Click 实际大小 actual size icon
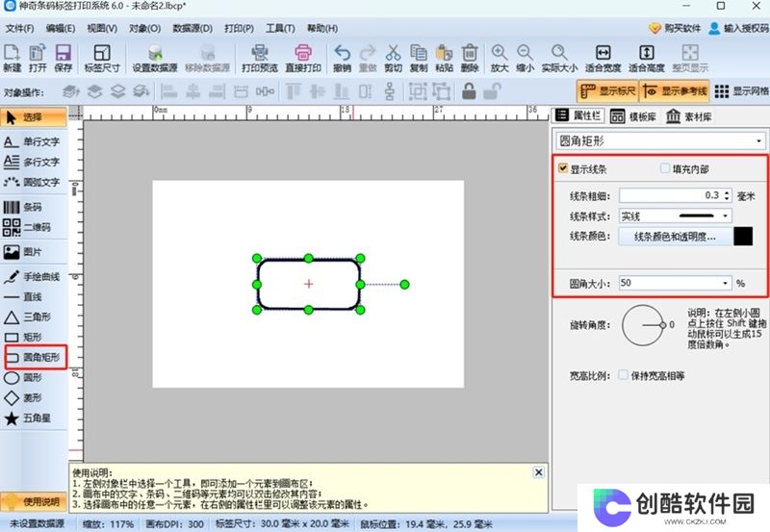This screenshot has height=532, width=770. (x=559, y=58)
